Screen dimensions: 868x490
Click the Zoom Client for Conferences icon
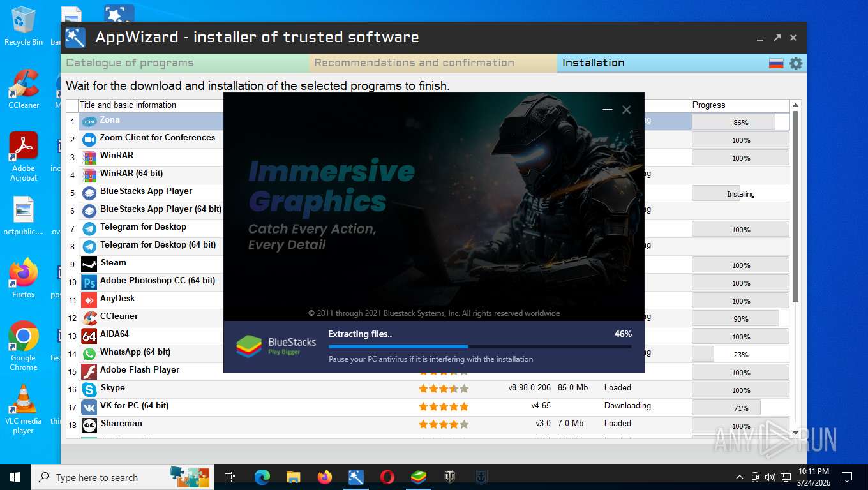[x=89, y=139]
